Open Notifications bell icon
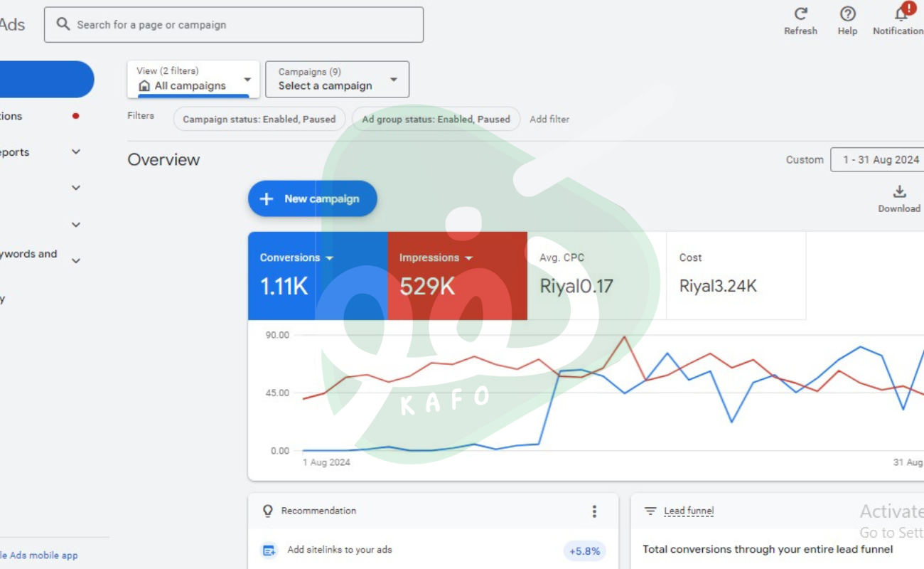Viewport: 924px width, 569px height. click(901, 14)
